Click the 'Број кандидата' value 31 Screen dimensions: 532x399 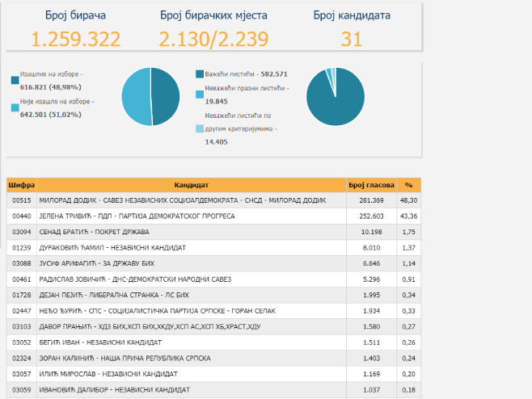[352, 39]
